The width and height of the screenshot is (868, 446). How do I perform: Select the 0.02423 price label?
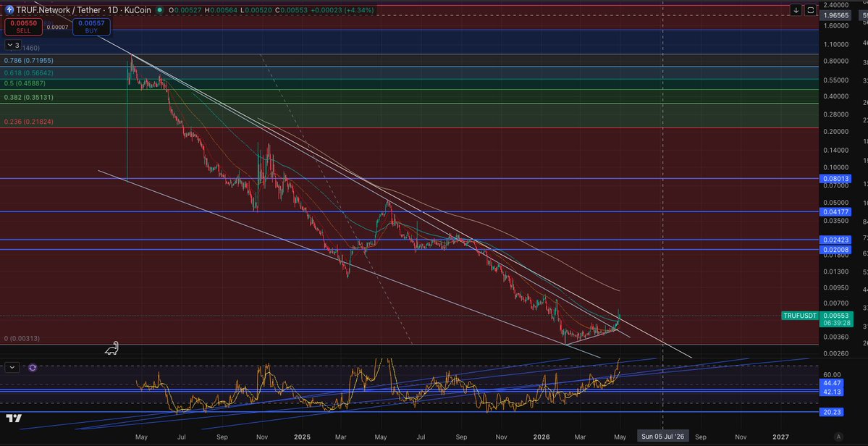point(836,240)
